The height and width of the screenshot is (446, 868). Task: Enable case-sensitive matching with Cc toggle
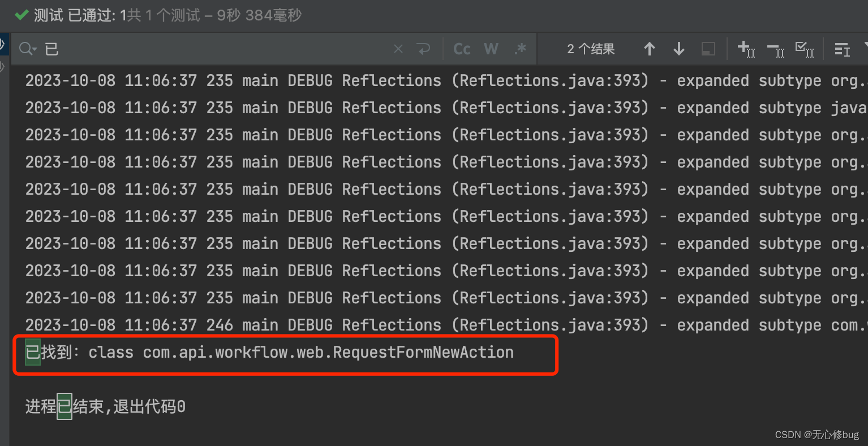coord(461,49)
